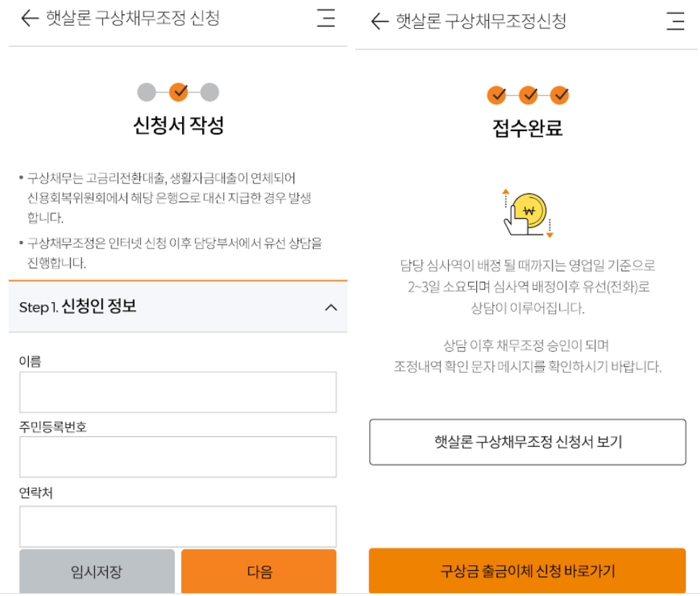Open 햇살론 구상채무조정 신청서 보기

[x=527, y=443]
